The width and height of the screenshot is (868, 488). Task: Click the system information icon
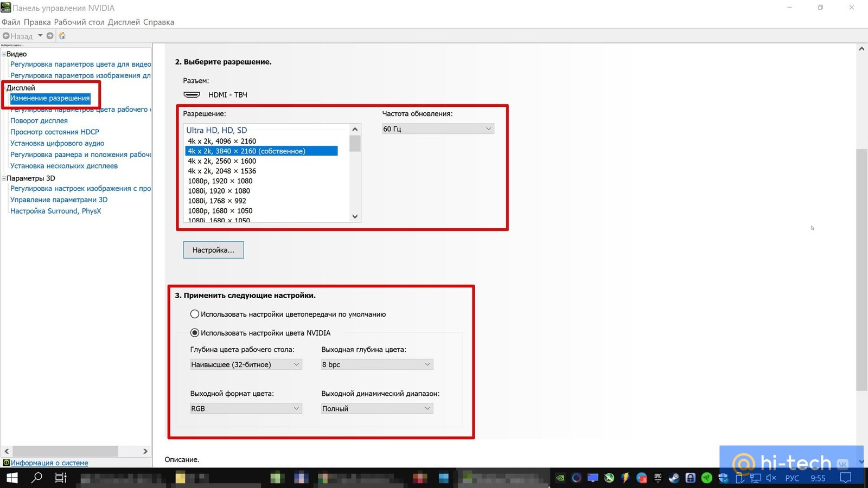click(7, 463)
